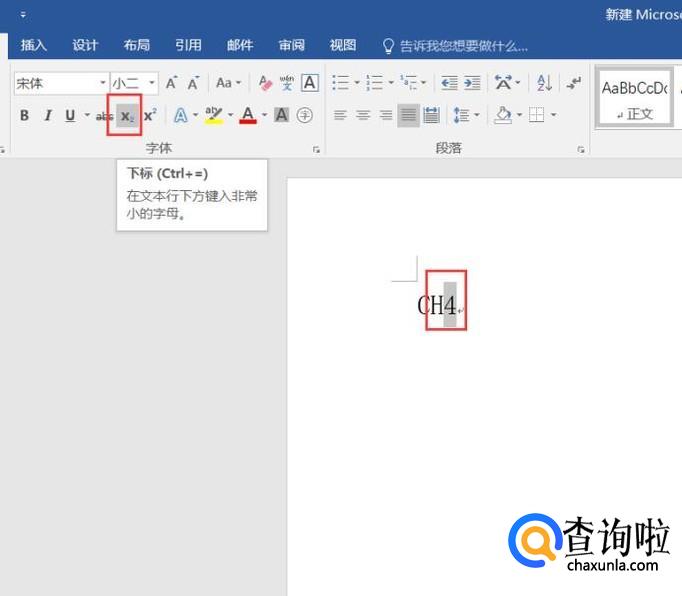Click the subscript button

[125, 116]
